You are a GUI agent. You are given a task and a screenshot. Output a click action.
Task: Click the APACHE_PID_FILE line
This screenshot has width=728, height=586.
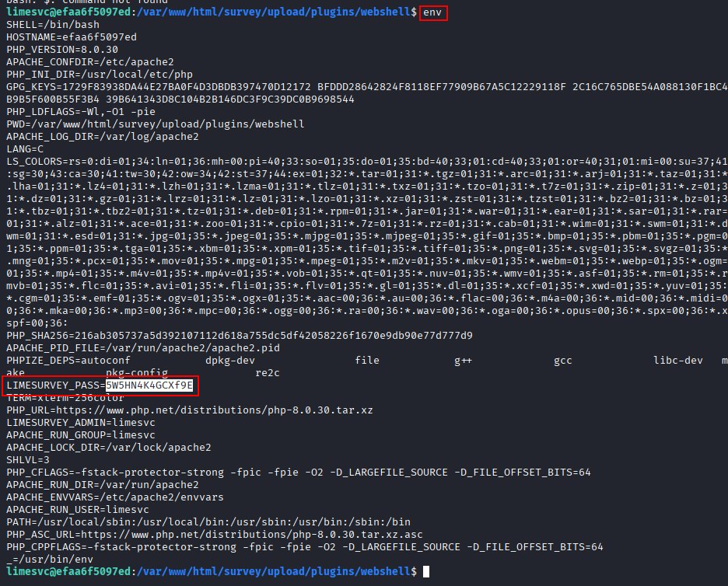143,348
